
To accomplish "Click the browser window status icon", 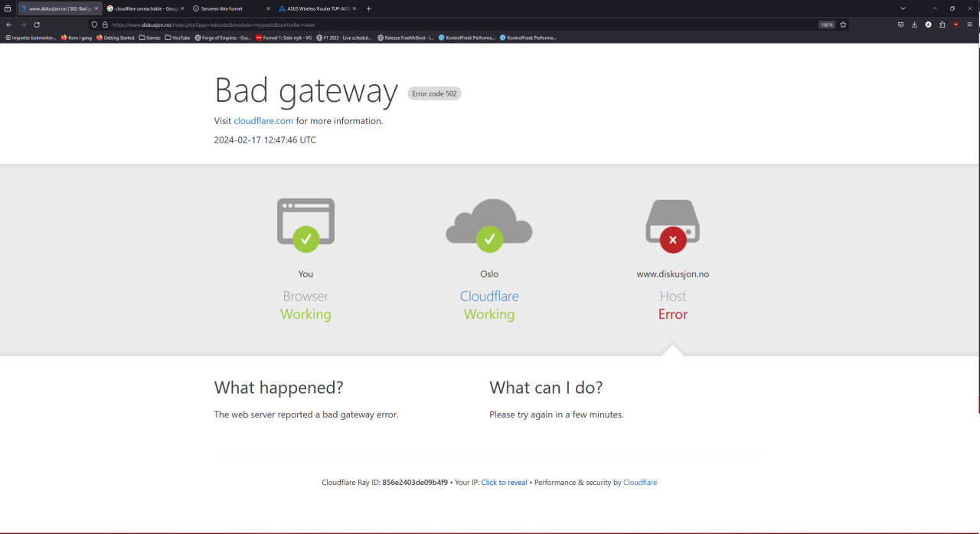I will 305,225.
